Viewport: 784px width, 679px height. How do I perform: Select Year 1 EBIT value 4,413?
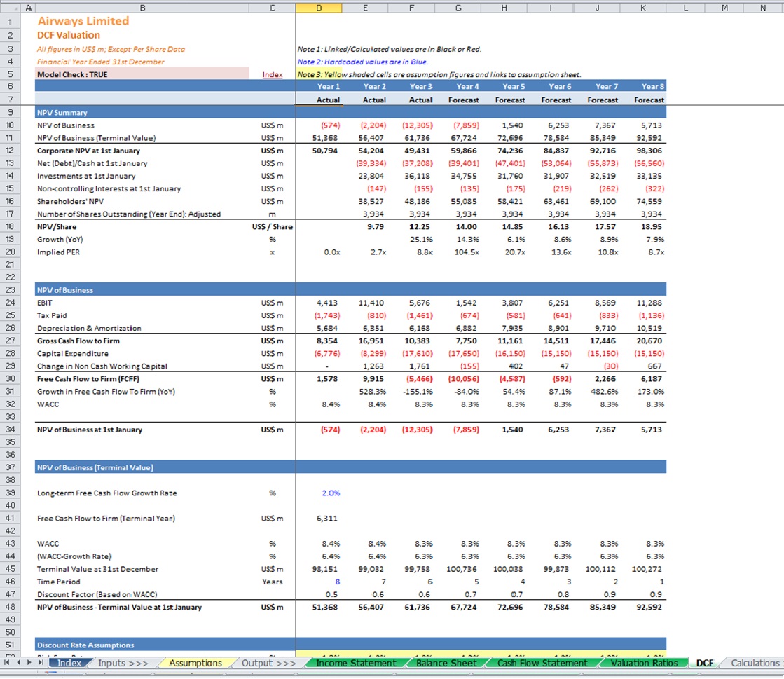point(319,303)
